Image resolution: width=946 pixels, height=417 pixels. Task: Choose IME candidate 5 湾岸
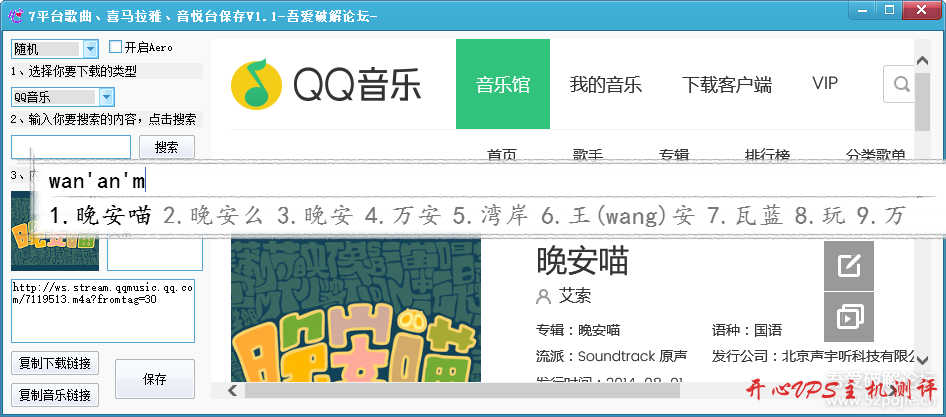491,215
